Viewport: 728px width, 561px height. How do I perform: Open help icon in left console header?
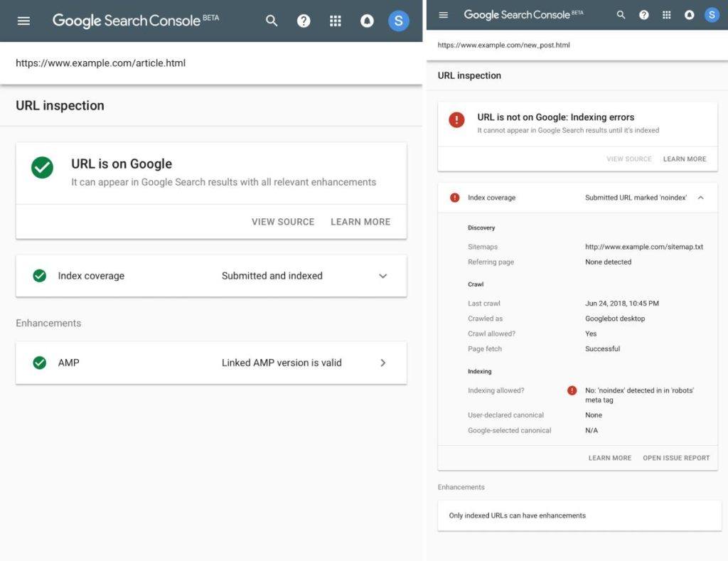304,21
